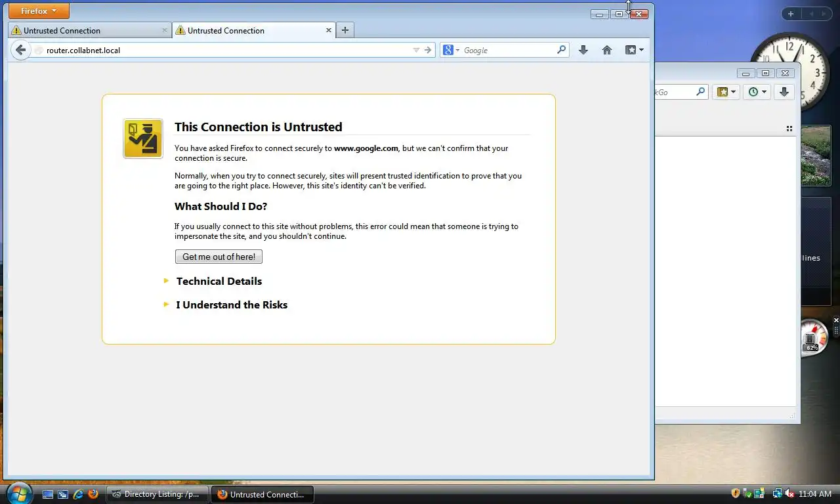
Task: Click the yellow passport officer warning icon
Action: coord(143,138)
